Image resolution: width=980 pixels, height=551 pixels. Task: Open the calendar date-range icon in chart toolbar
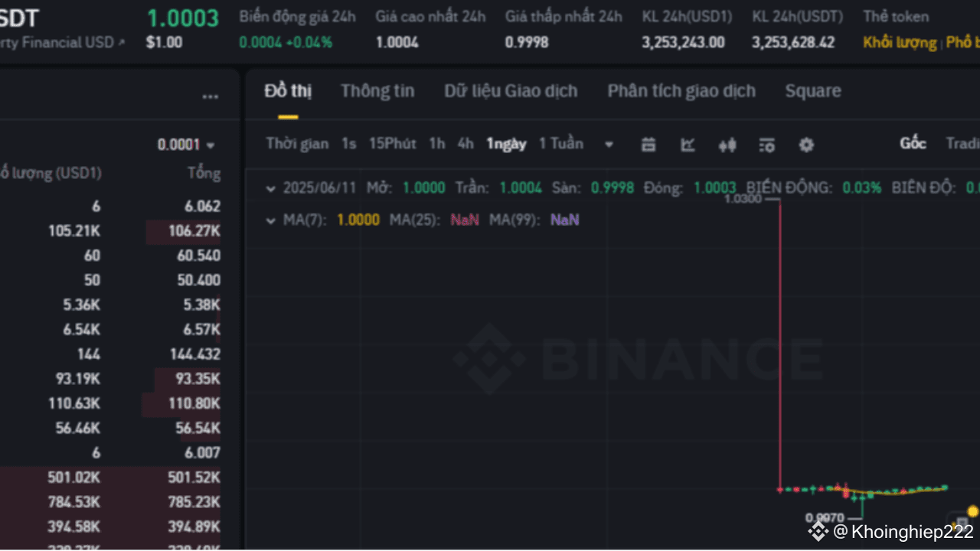648,144
